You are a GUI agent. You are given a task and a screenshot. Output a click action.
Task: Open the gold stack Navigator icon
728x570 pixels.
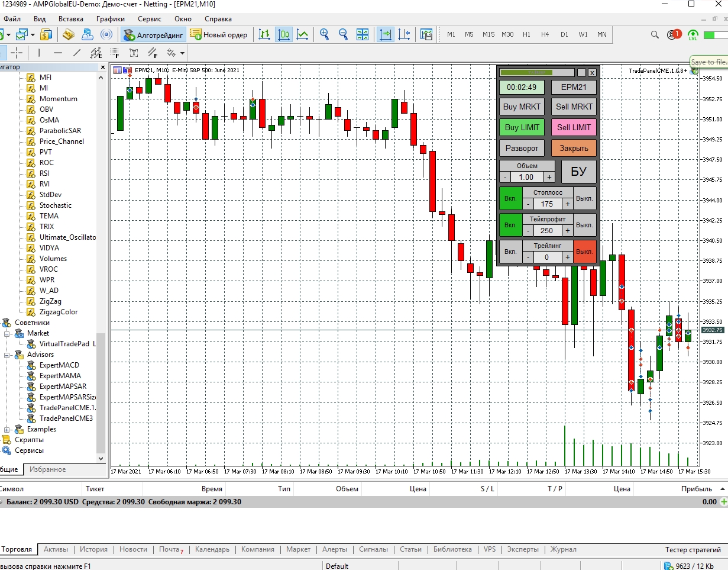point(68,35)
